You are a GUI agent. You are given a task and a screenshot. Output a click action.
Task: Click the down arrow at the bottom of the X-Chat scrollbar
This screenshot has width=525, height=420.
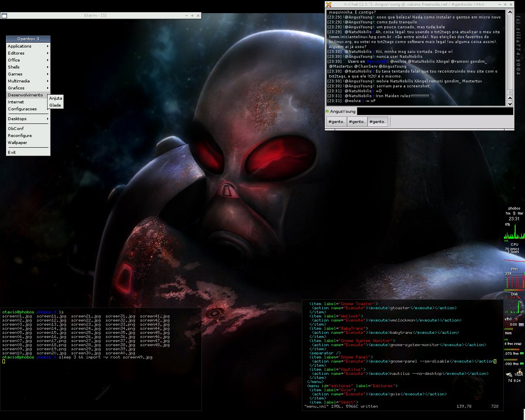click(510, 103)
